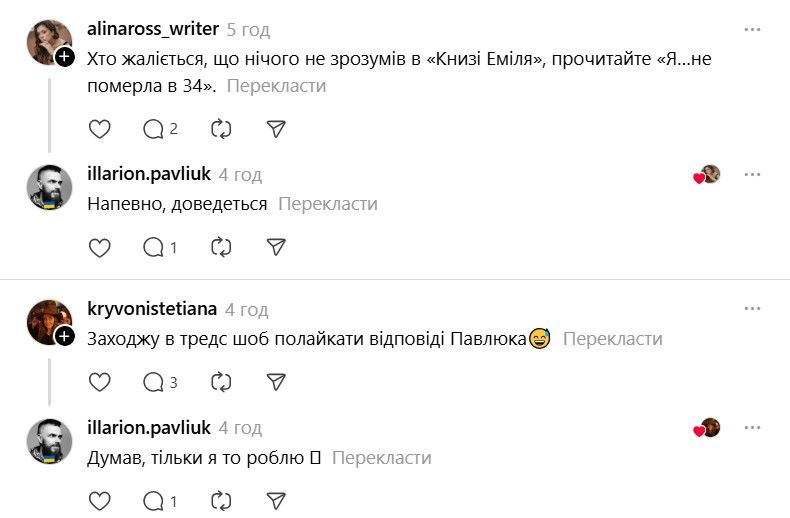Open alinaross_writer's profile via username
Image resolution: width=790 pixels, height=518 pixels.
click(153, 29)
